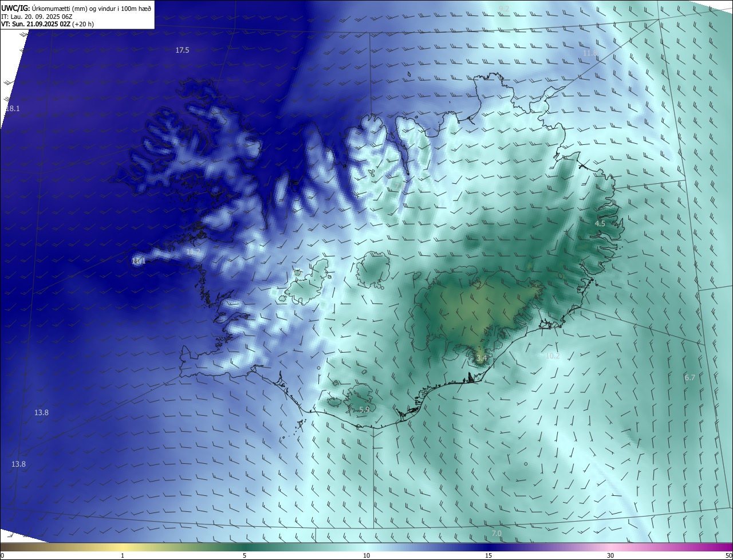Click the precipitable water color scale bar
This screenshot has width=733, height=560.
tap(366, 547)
